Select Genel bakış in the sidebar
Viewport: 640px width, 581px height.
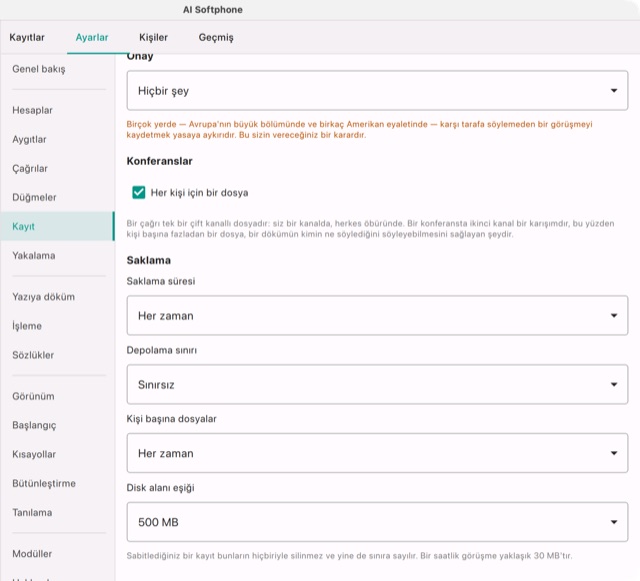click(x=57, y=69)
